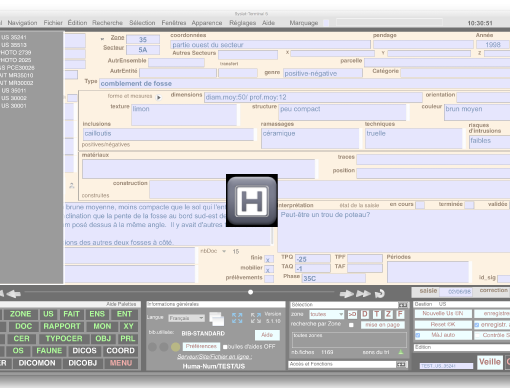The width and height of the screenshot is (510, 388).
Task: Open the green TYPOCER palette button
Action: [64, 338]
